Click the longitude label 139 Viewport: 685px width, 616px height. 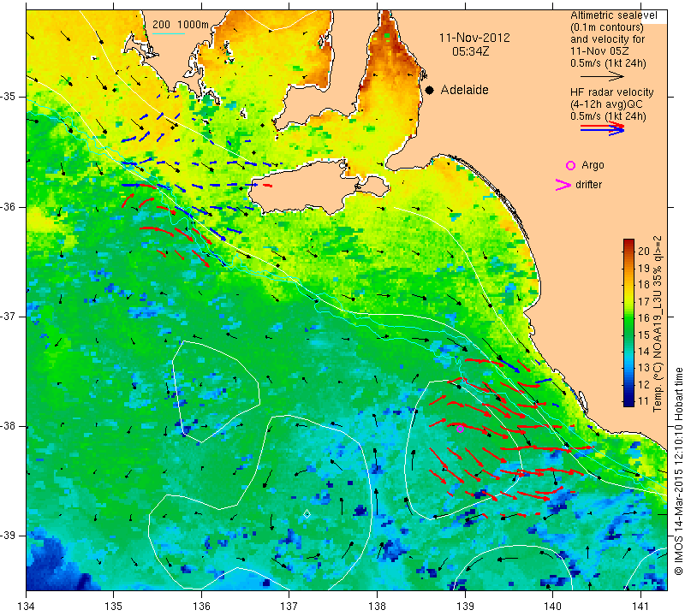(465, 607)
